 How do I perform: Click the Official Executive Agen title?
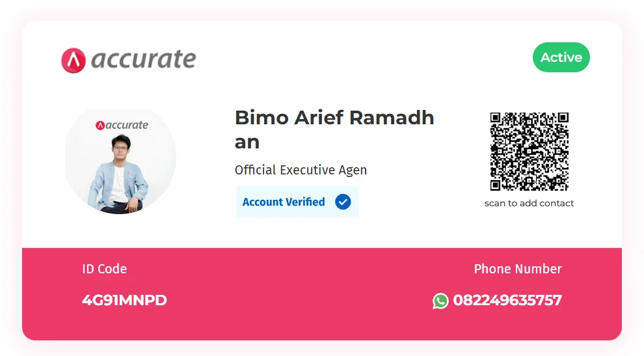coord(301,170)
